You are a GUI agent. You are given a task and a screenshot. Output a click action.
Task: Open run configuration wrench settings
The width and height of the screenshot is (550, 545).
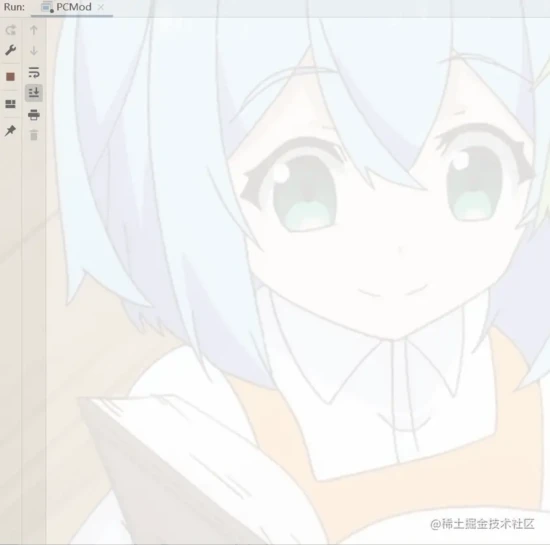pos(11,50)
